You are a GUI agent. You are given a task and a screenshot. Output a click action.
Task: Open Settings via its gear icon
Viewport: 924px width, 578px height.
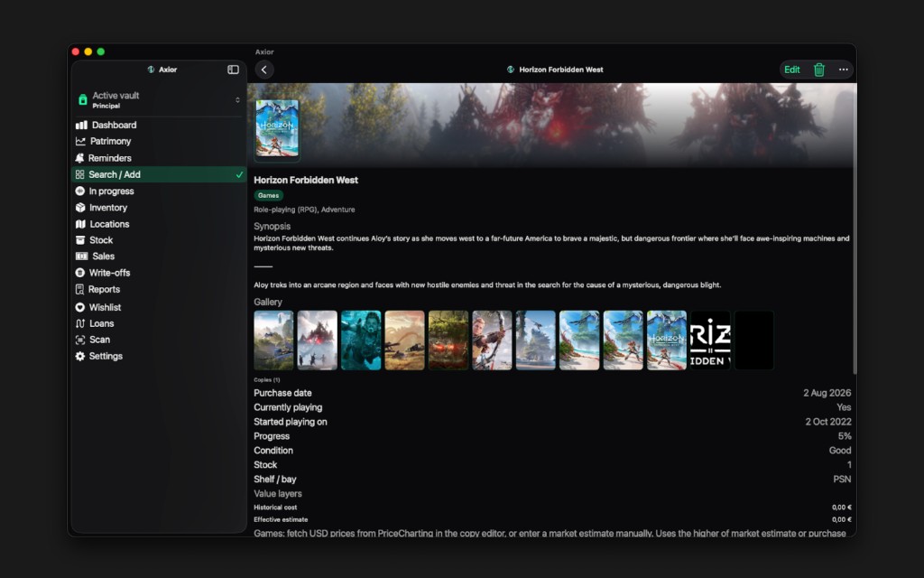pos(80,356)
